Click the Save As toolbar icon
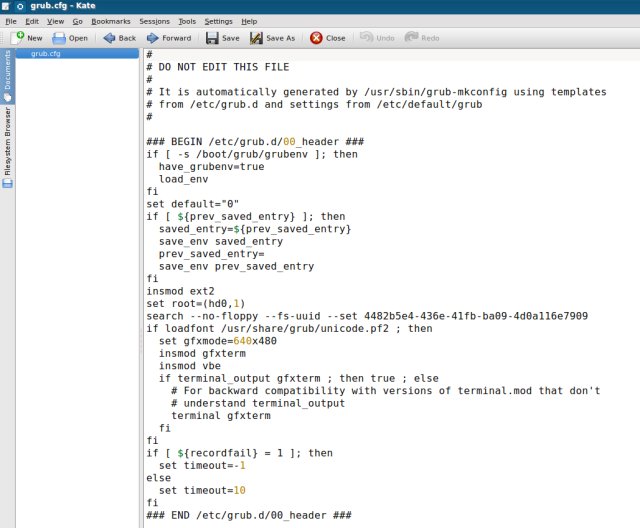The width and height of the screenshot is (640, 528). click(256, 38)
